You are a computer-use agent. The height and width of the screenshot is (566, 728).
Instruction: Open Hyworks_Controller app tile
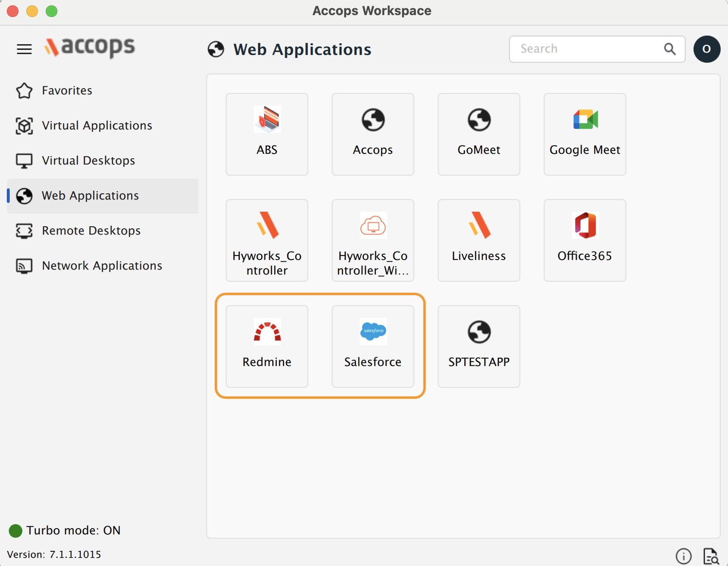266,240
